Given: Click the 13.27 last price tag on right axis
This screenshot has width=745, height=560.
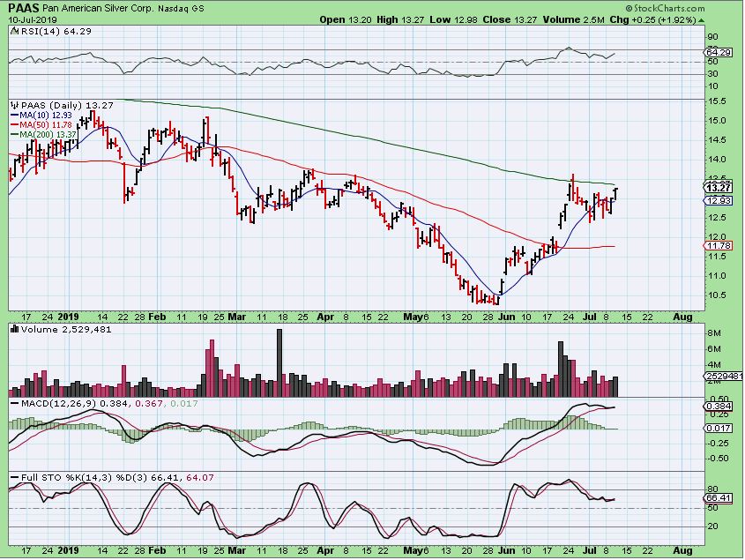Looking at the screenshot, I should (719, 188).
